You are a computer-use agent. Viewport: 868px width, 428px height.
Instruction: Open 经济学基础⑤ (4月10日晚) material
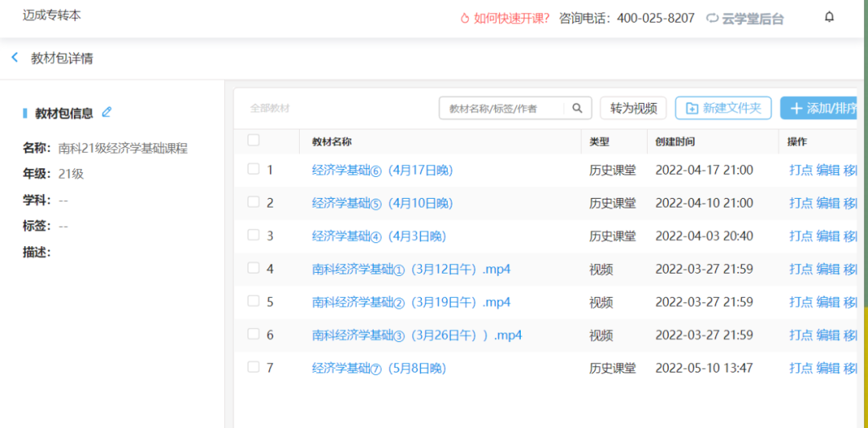coord(383,204)
